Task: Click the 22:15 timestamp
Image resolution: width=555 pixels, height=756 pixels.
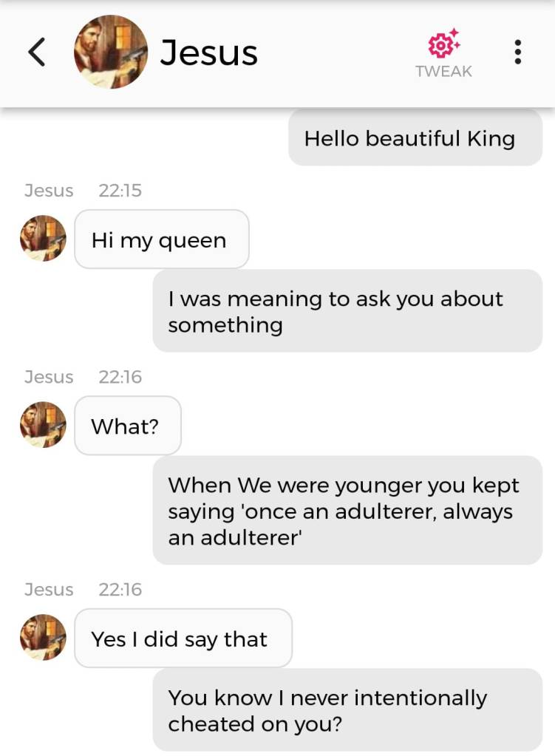Action: [120, 191]
